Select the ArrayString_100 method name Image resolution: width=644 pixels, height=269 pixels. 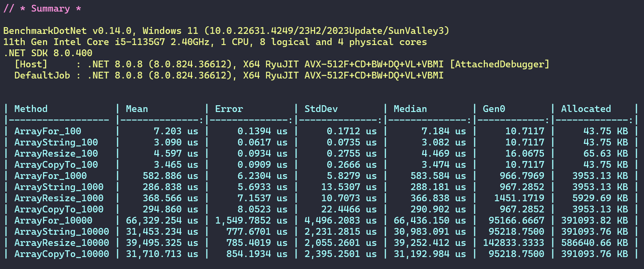click(56, 142)
